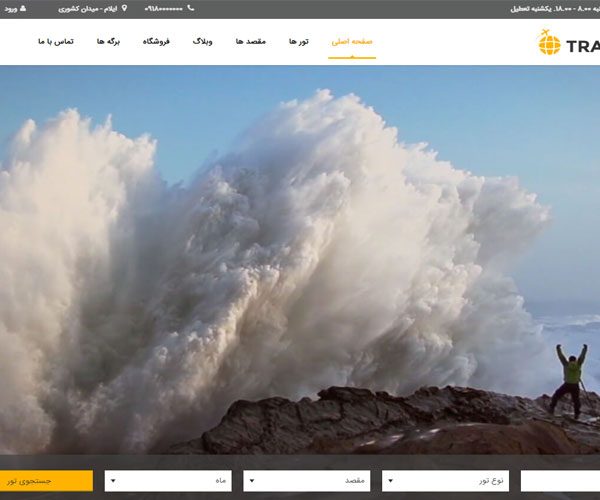Image resolution: width=600 pixels, height=500 pixels.
Task: Click the location pin icon
Action: click(125, 8)
